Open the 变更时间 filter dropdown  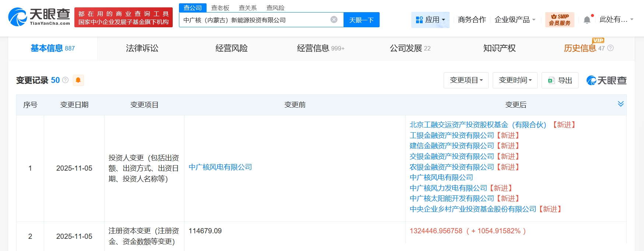515,80
